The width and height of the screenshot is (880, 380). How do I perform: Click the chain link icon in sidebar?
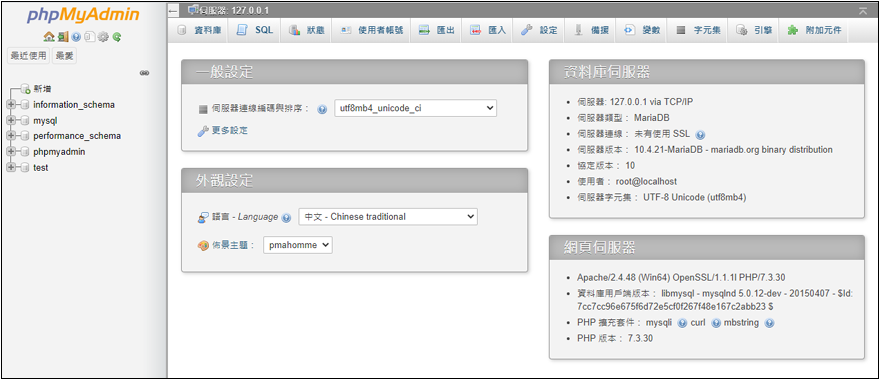[x=144, y=73]
